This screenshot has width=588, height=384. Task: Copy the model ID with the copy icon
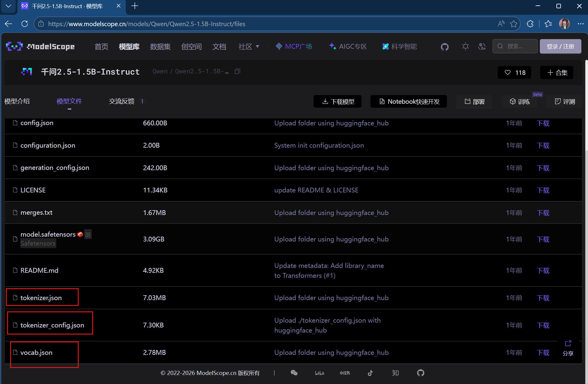(x=237, y=71)
